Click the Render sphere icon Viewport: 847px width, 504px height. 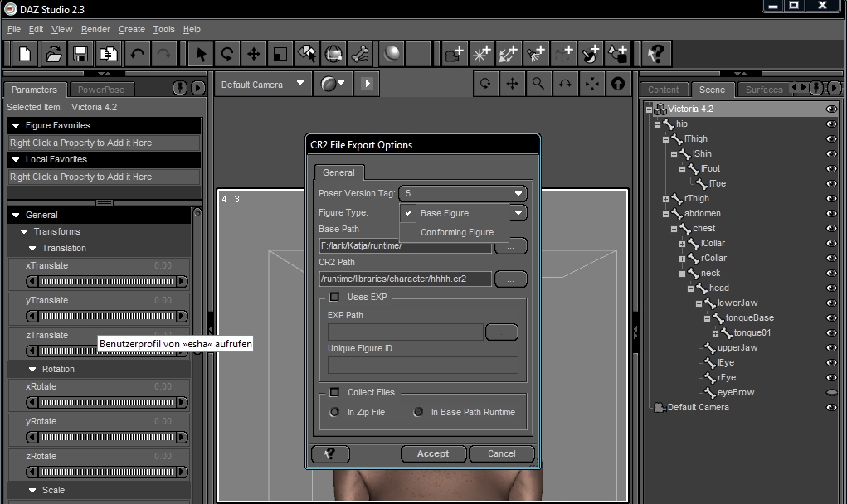click(x=392, y=54)
